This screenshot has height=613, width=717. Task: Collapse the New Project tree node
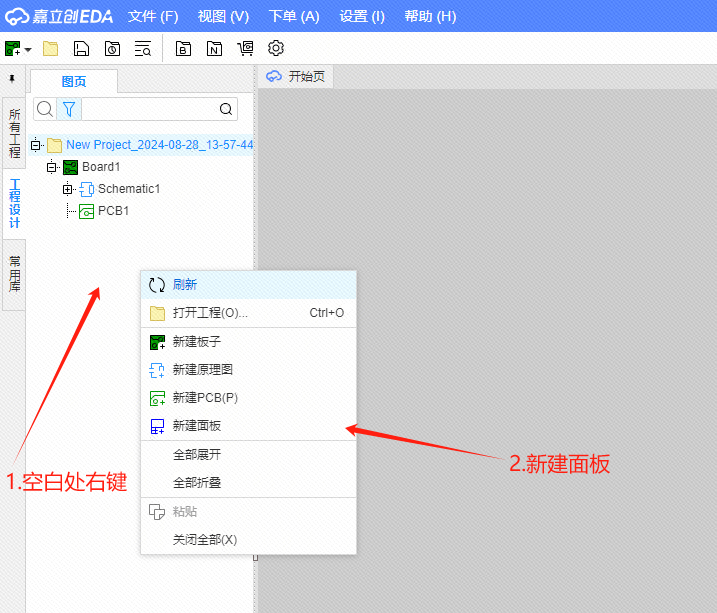coord(36,145)
